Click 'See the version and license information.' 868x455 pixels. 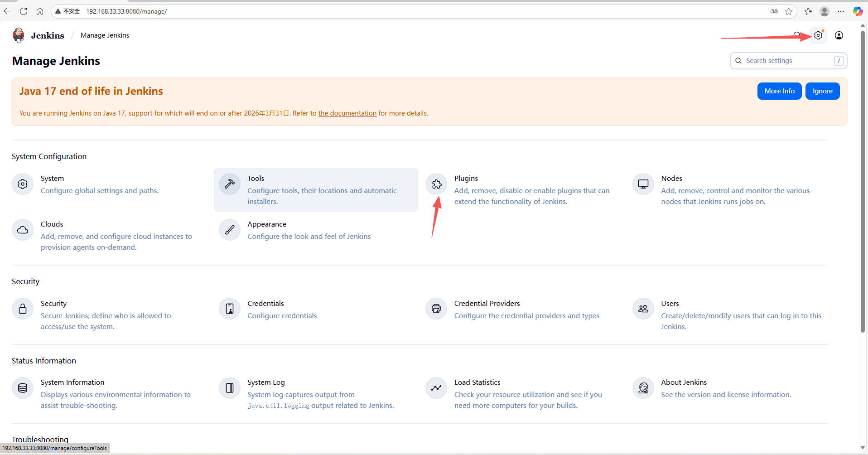[726, 395]
